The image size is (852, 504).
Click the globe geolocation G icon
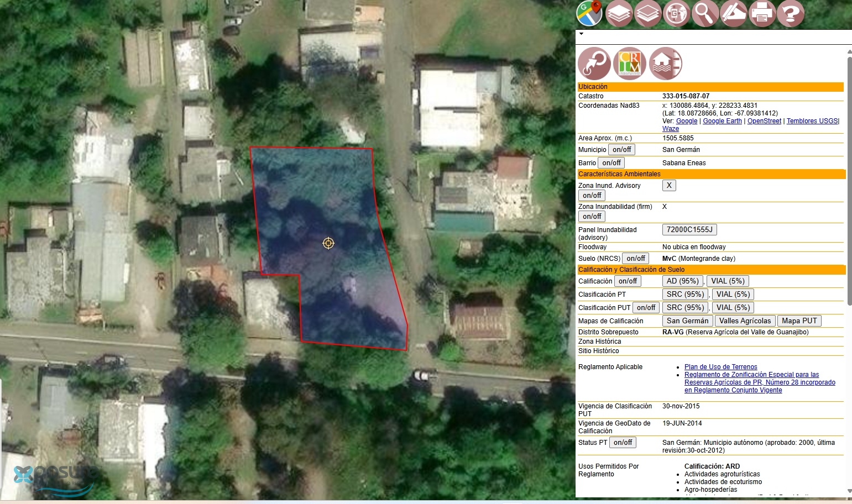(x=676, y=13)
